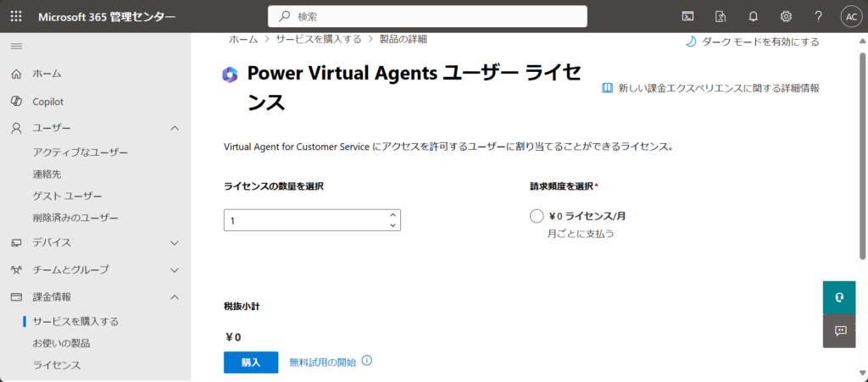Open ライセンス in sidebar

pos(57,365)
